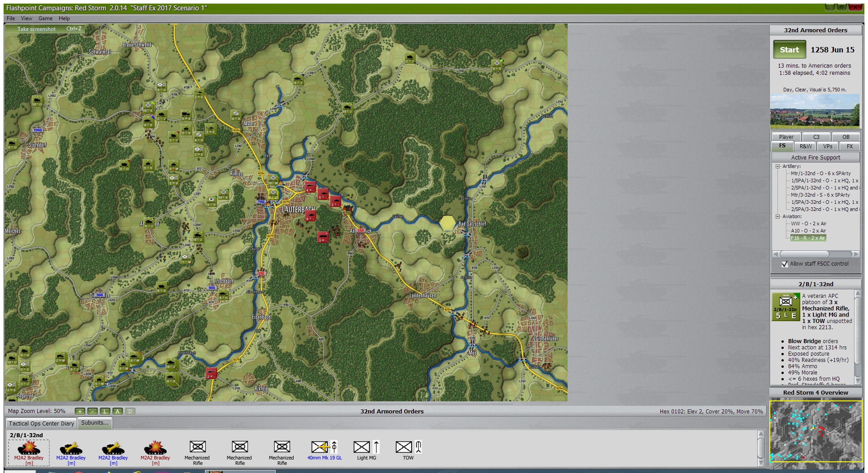Image resolution: width=868 pixels, height=473 pixels.
Task: Toggle Allow staff FSCC control checkbox
Action: click(x=785, y=264)
